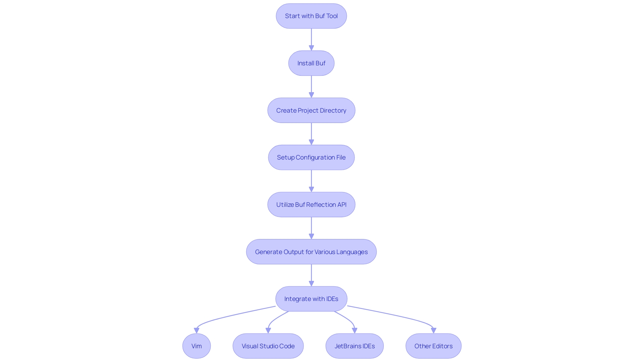
Task: Select the JetBrains IDEs branch node
Action: pyautogui.click(x=354, y=346)
